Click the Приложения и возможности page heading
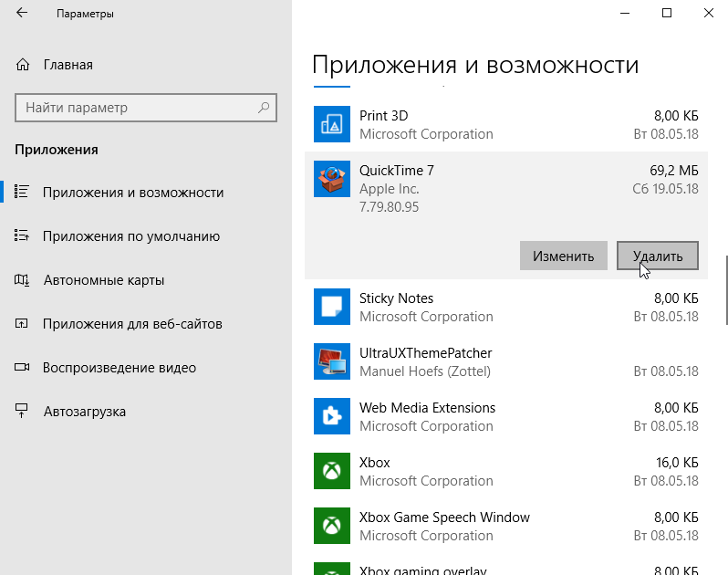728x575 pixels. [x=476, y=64]
